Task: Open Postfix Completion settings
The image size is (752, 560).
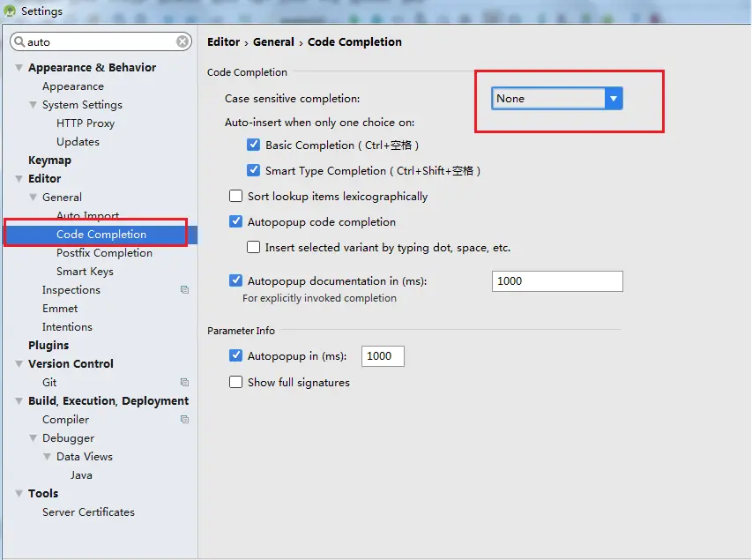Action: [104, 252]
